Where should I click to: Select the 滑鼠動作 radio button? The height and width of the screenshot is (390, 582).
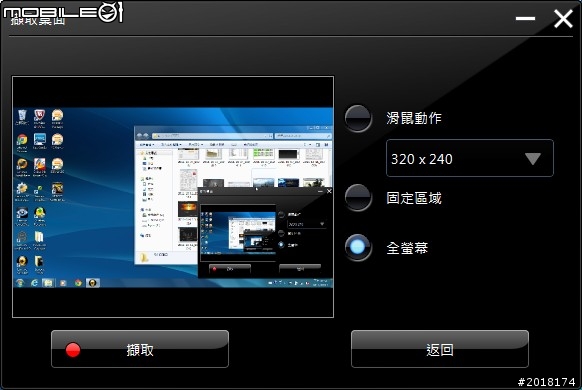pos(358,118)
